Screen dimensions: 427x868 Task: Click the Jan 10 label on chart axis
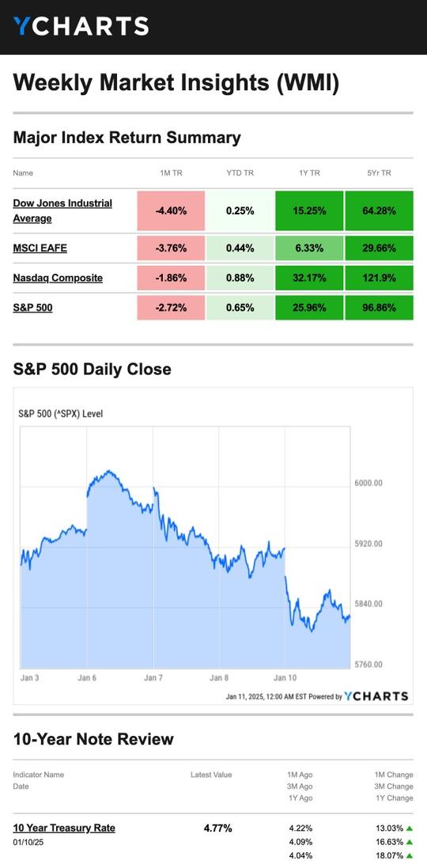(x=285, y=677)
